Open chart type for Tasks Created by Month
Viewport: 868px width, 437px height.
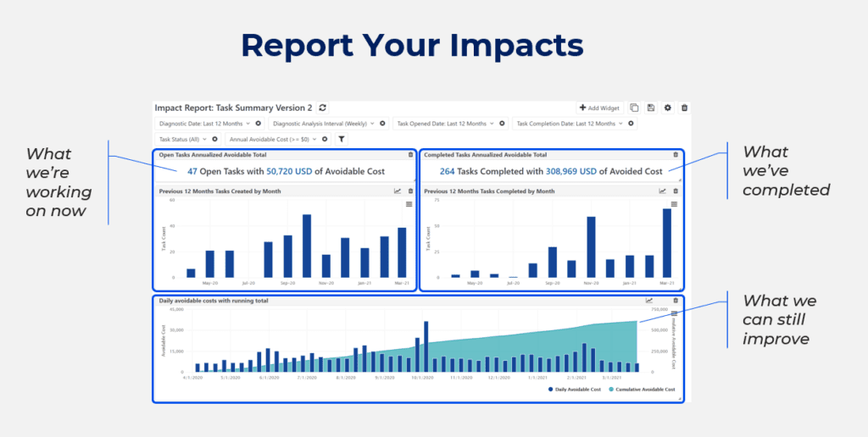point(398,191)
